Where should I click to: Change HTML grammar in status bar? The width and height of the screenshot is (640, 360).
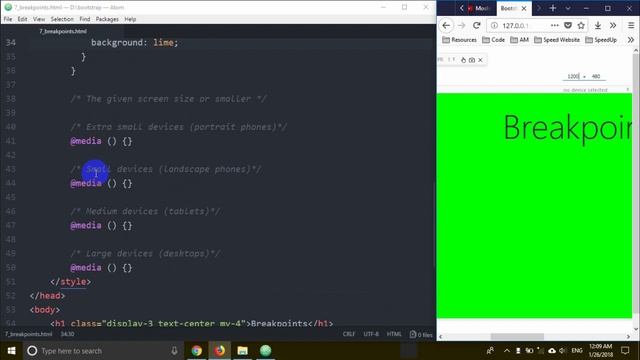(394, 334)
